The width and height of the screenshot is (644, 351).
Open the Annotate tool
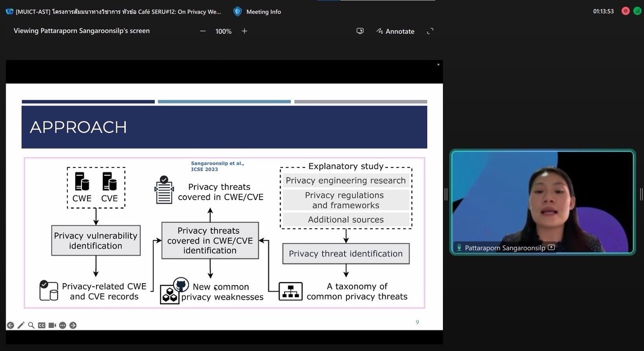[395, 31]
